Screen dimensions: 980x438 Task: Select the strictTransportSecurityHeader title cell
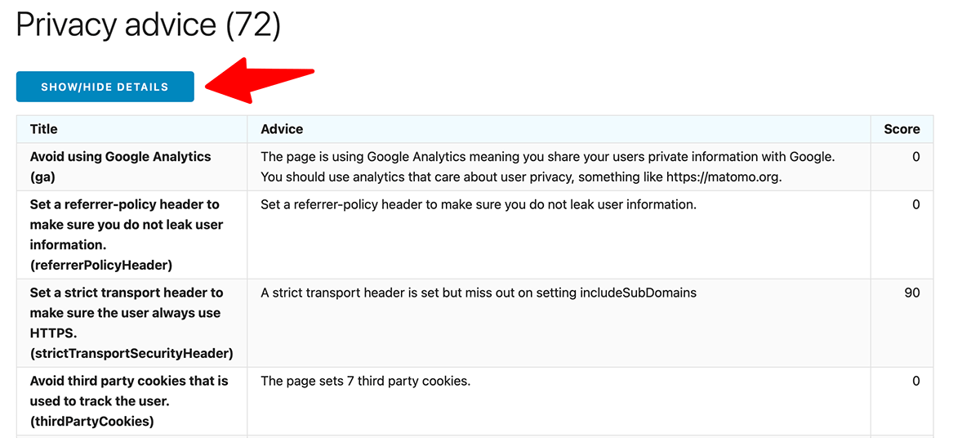click(131, 323)
